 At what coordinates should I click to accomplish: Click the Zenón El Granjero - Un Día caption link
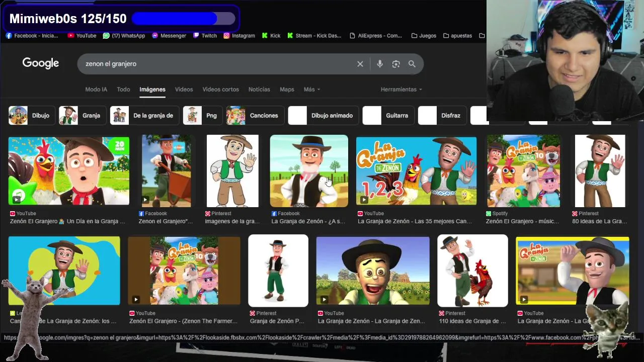pyautogui.click(x=67, y=221)
